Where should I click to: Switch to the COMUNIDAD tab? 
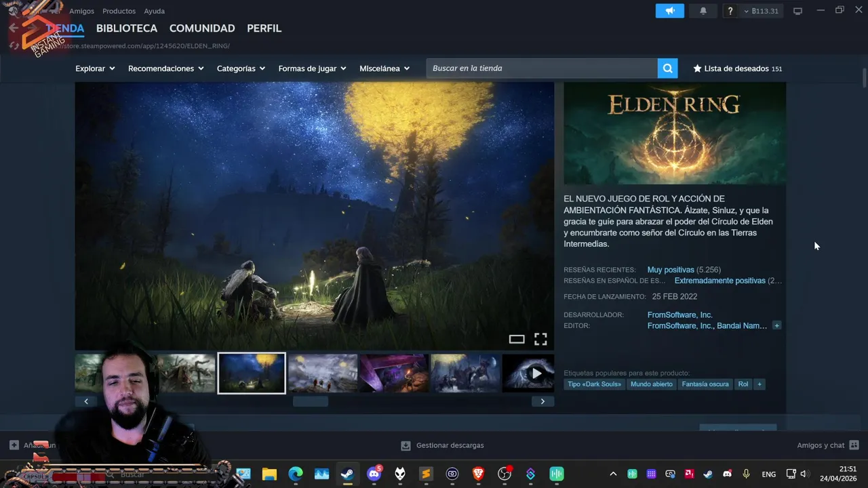pos(202,28)
